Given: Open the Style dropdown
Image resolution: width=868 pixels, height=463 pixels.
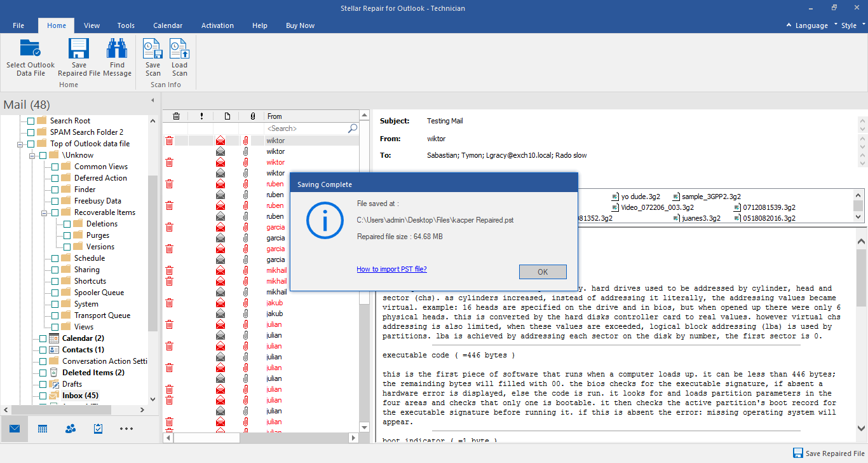Looking at the screenshot, I should click(x=850, y=25).
